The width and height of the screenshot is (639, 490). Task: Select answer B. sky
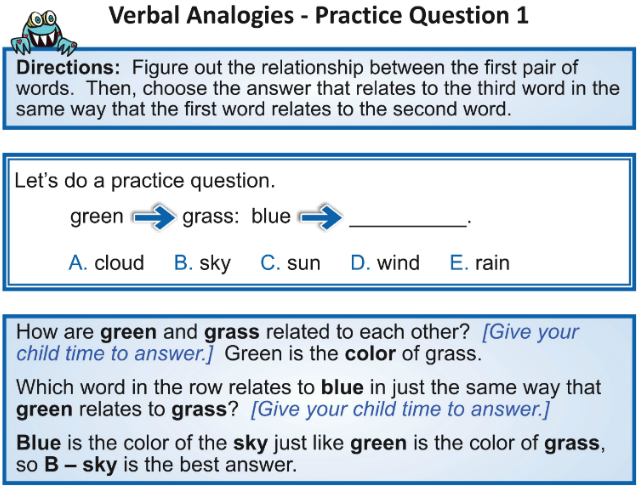click(202, 264)
